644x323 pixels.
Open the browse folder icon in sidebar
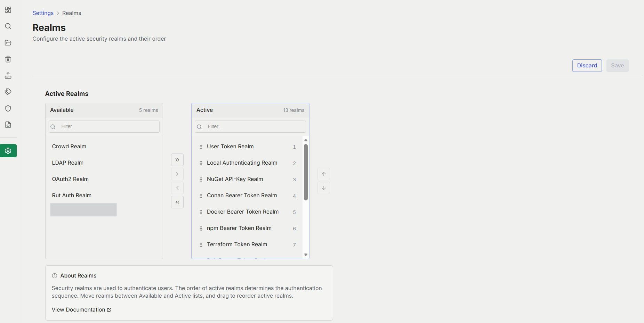tap(8, 43)
